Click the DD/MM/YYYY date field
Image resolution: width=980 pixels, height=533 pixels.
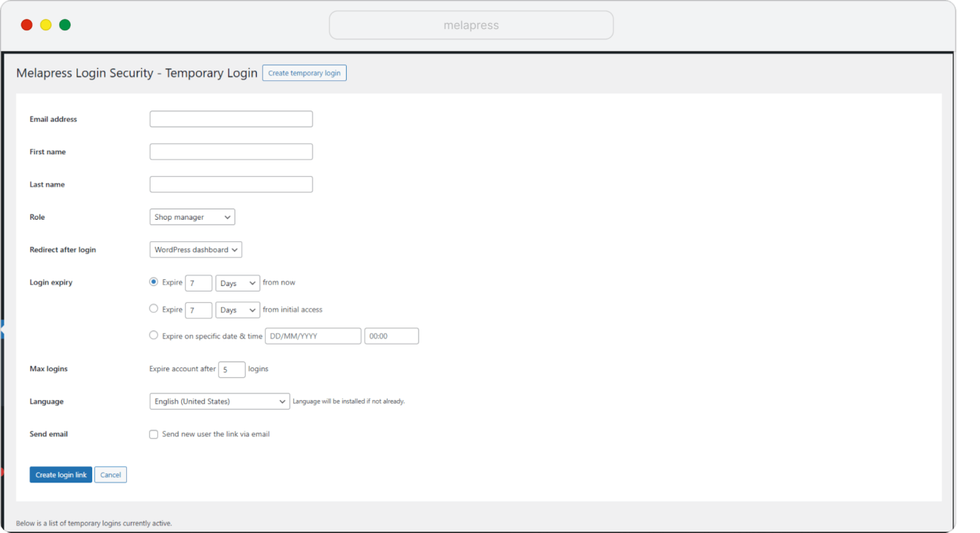tap(313, 336)
